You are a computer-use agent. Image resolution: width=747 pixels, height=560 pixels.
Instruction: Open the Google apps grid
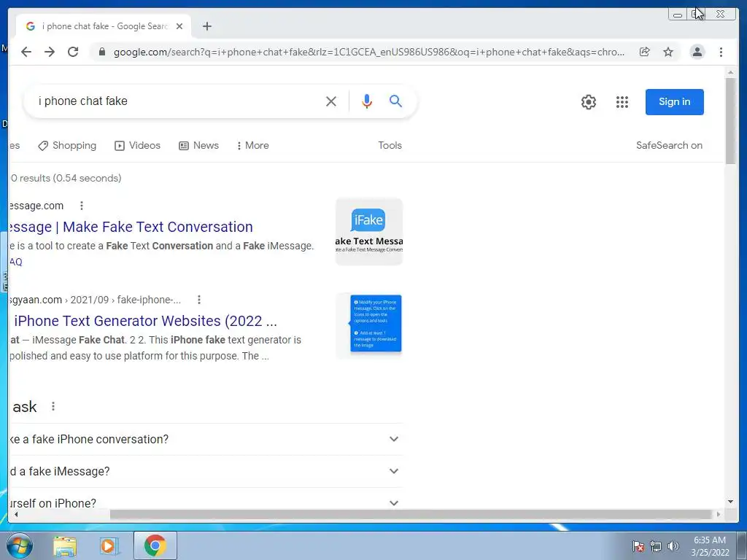point(622,102)
